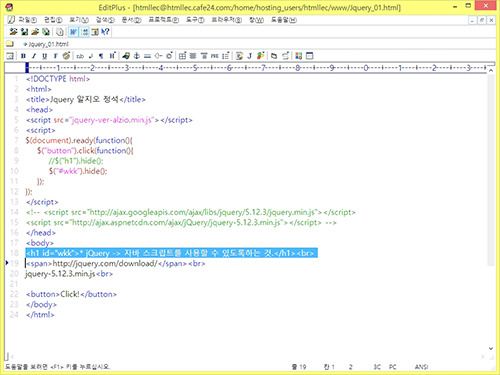Screen dimensions: 500x375
Task: Toggle line numbers (#) toolbar button
Action: pyautogui.click(x=85, y=32)
